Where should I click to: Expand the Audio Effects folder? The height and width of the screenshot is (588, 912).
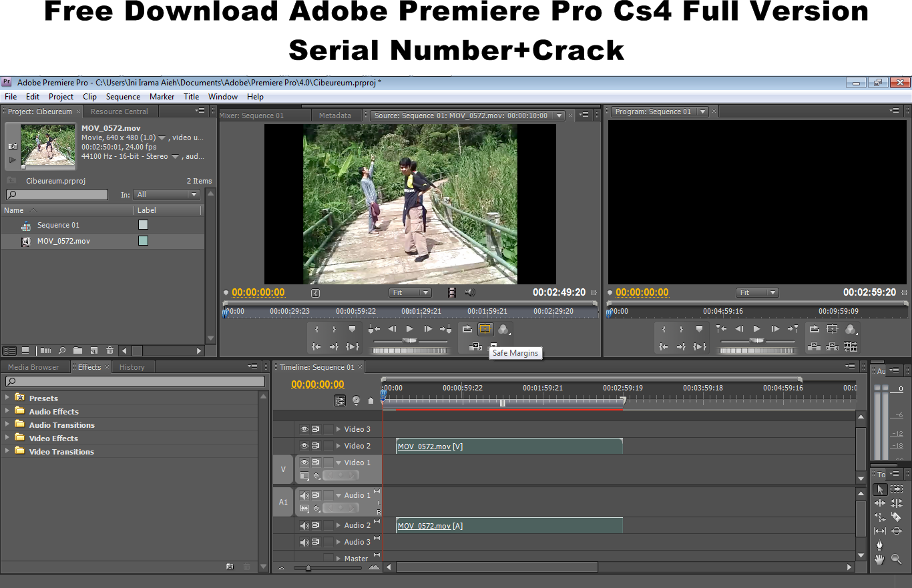click(7, 411)
